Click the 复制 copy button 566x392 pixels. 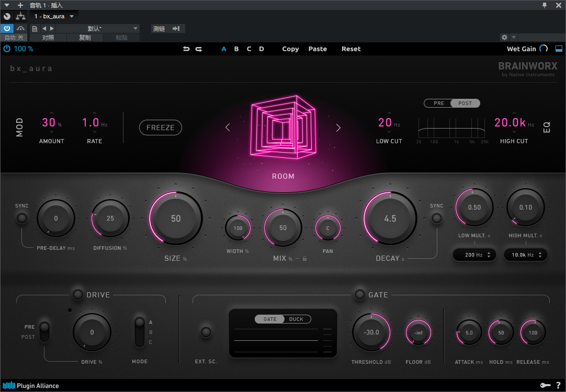85,38
